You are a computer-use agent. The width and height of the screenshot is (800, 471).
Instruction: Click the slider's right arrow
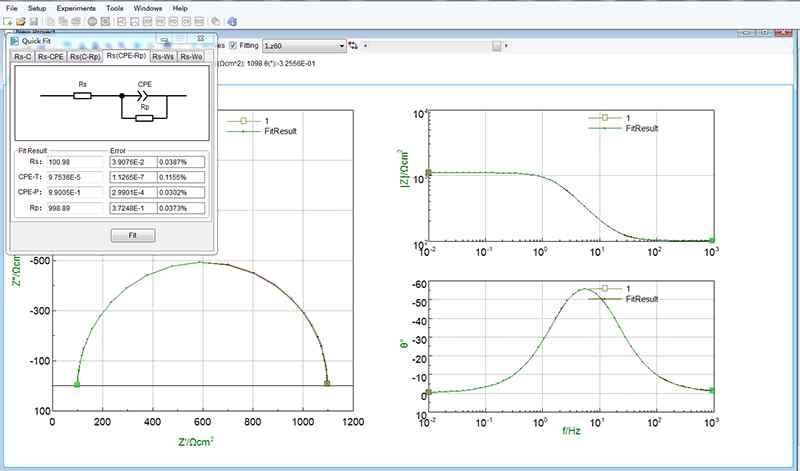click(x=506, y=46)
